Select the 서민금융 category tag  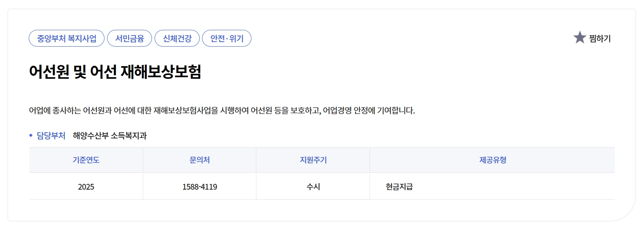coord(130,38)
